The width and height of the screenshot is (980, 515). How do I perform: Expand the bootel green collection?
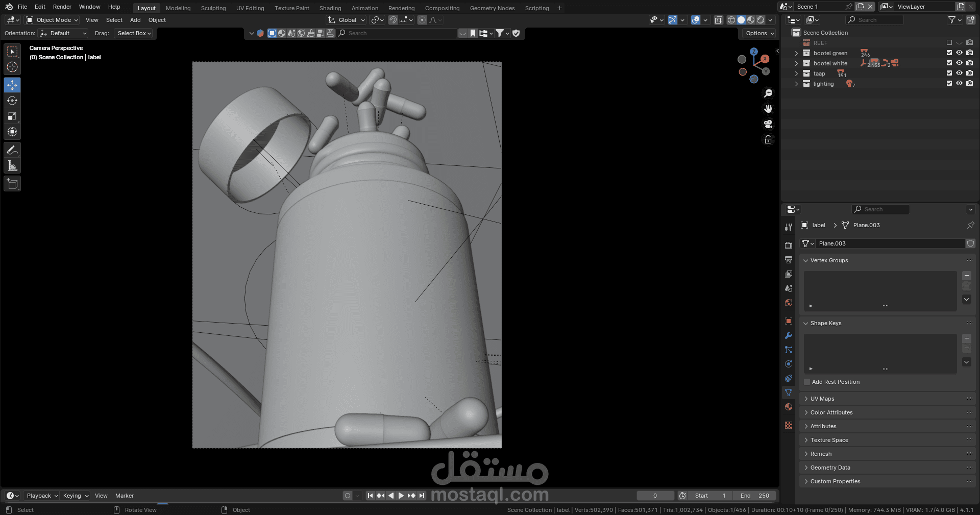[x=796, y=53]
